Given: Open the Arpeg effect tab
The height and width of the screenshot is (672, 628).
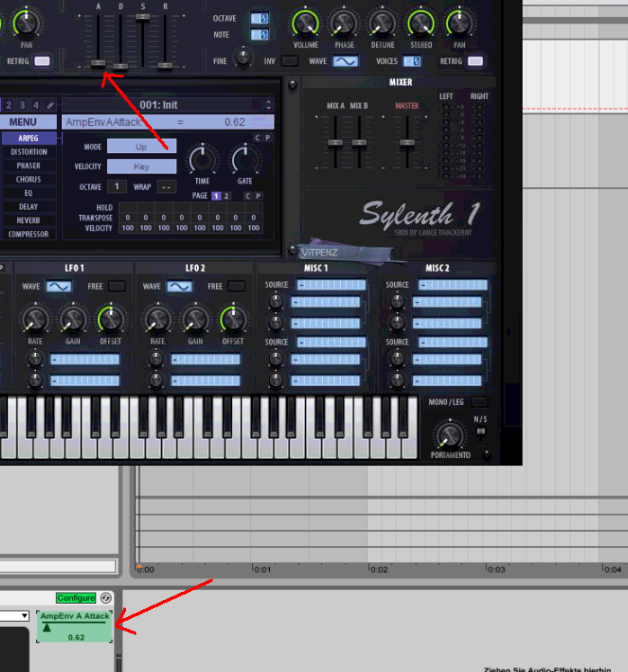Looking at the screenshot, I should [x=28, y=138].
